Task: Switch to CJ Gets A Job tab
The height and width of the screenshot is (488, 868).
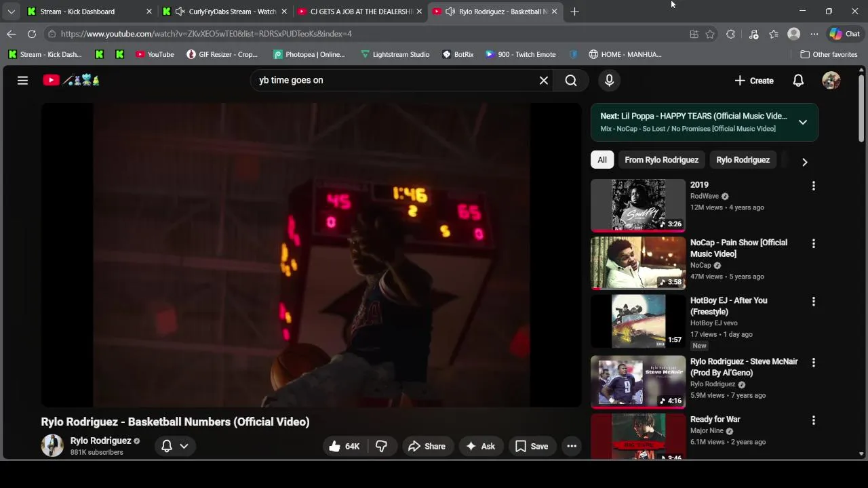Action: pos(361,12)
